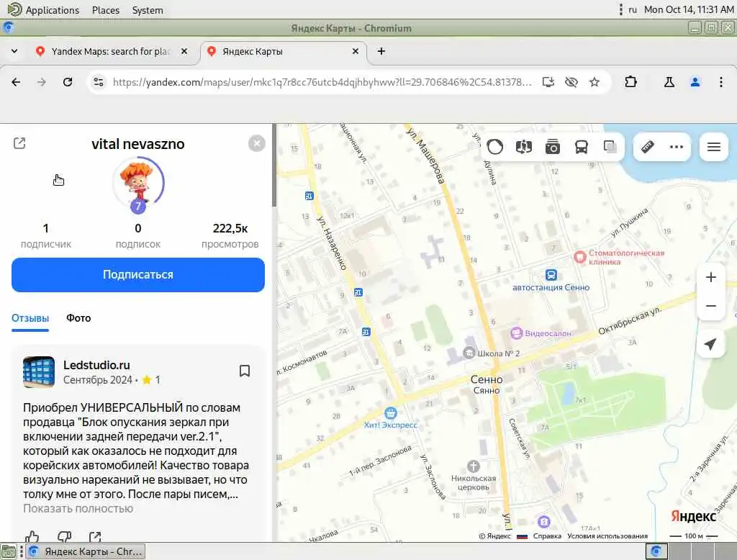
Task: Click the © Яндекс copyright link
Action: (494, 536)
